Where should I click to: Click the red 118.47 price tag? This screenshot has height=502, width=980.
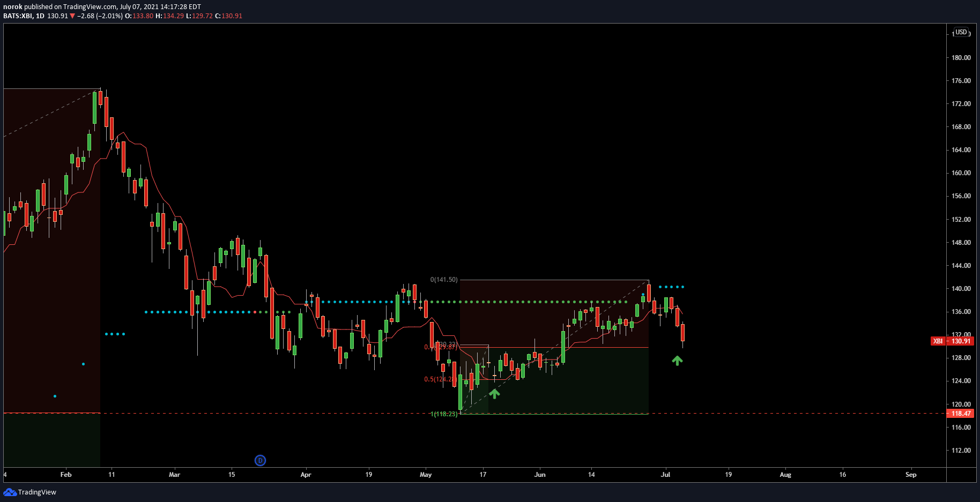coord(961,414)
